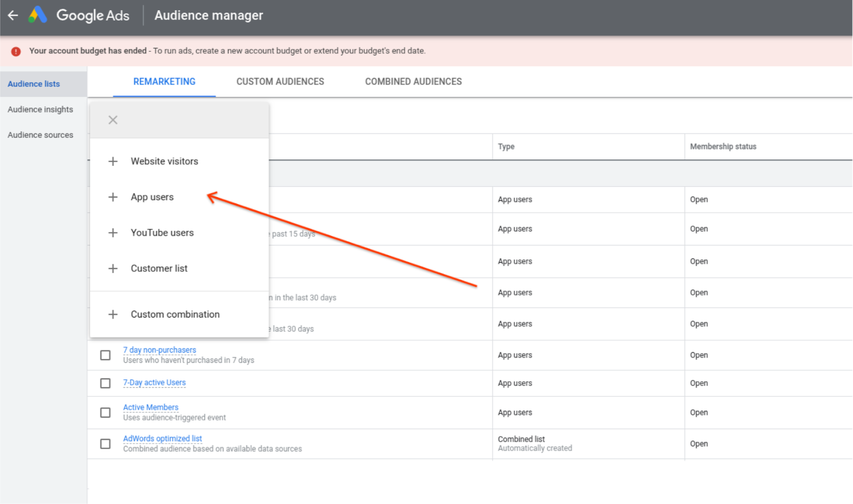Click the red budget alert icon
This screenshot has height=504, width=853.
pyautogui.click(x=16, y=51)
